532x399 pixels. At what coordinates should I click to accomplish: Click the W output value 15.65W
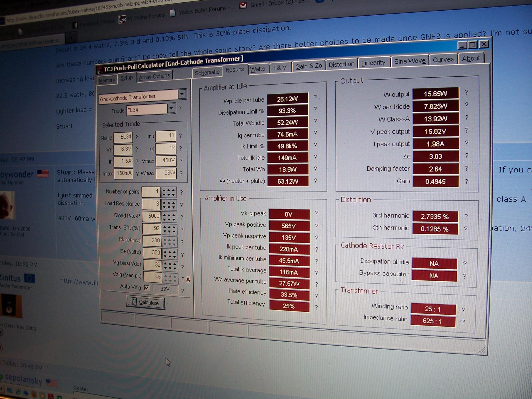435,94
